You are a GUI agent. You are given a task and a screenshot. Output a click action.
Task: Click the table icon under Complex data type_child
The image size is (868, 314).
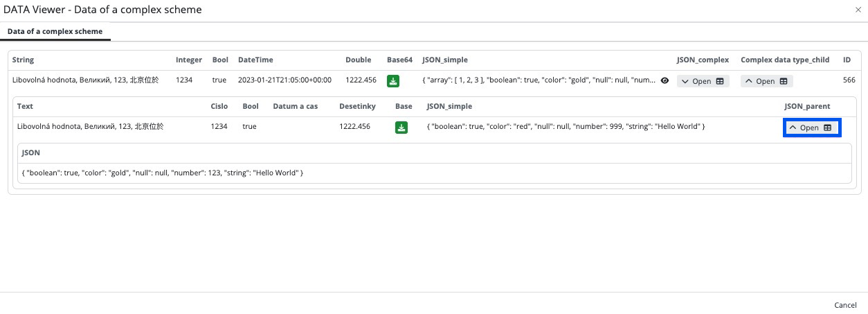tap(784, 81)
